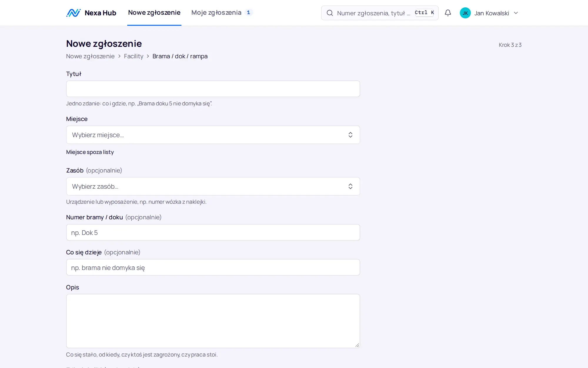
Task: Click the Nexa Hub logo icon
Action: [x=73, y=13]
